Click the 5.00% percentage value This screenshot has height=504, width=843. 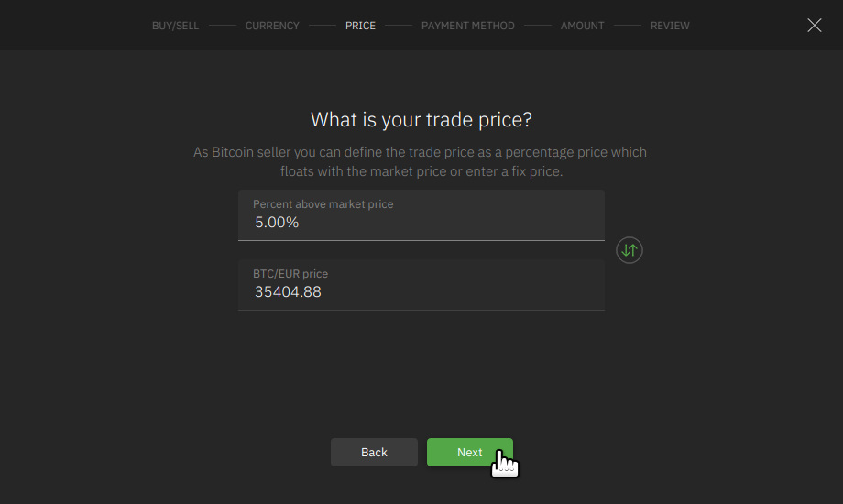277,223
